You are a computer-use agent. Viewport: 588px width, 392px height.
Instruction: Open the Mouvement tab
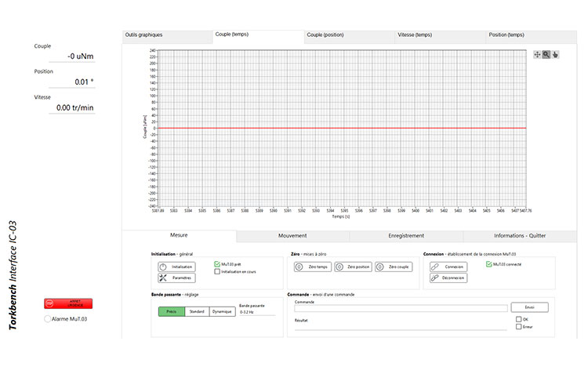point(293,236)
